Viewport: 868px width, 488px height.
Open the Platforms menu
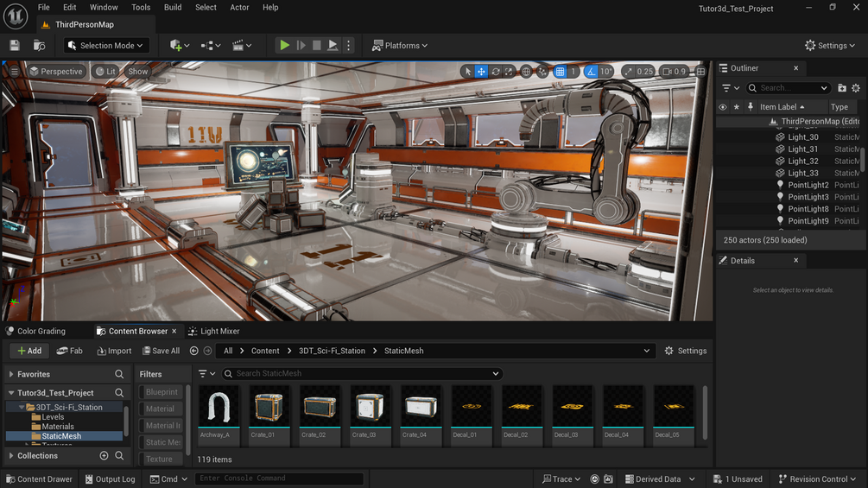coord(400,46)
